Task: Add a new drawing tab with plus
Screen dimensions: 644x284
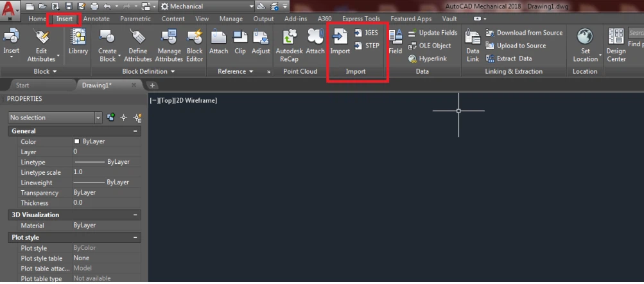Action: coord(152,85)
